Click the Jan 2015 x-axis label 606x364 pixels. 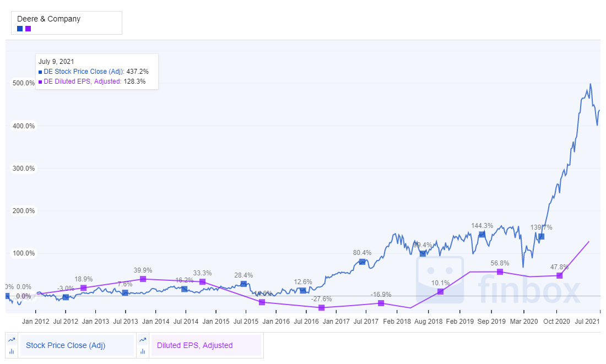(216, 322)
